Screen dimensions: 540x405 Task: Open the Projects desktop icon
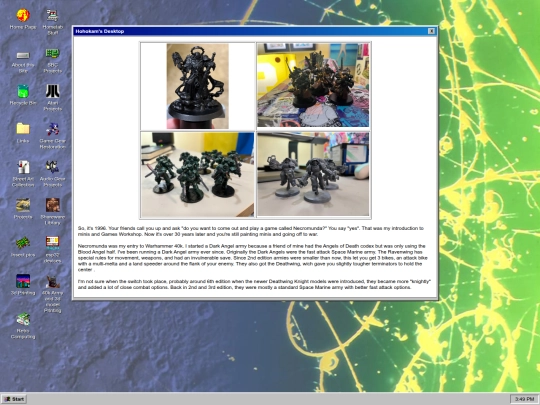pos(23,209)
